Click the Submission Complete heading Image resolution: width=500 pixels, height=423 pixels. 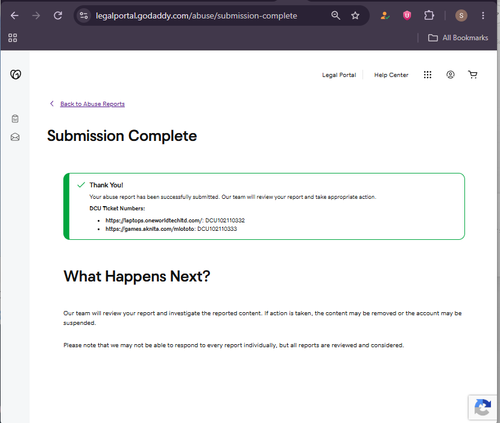click(122, 136)
